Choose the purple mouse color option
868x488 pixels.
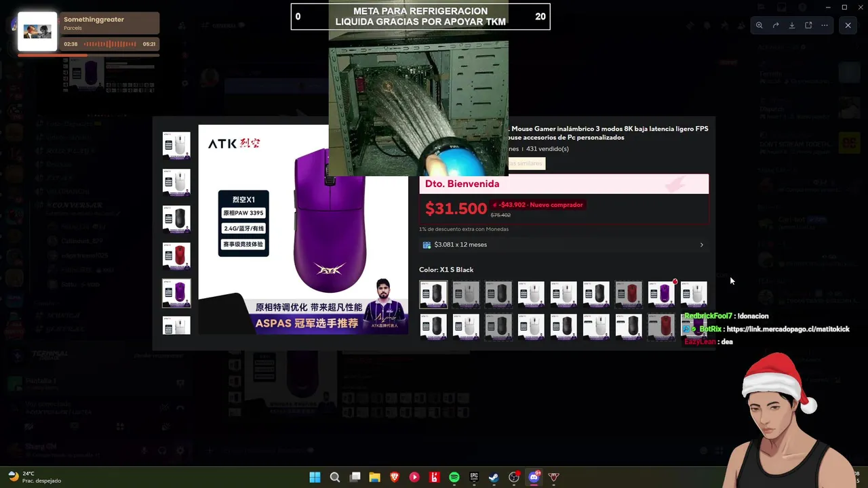pyautogui.click(x=661, y=294)
